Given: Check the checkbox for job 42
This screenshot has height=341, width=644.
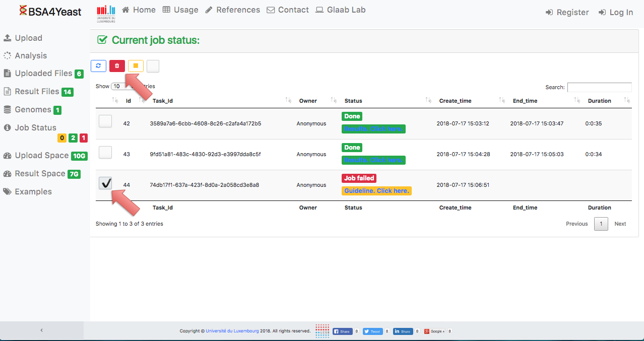Looking at the screenshot, I should point(105,121).
